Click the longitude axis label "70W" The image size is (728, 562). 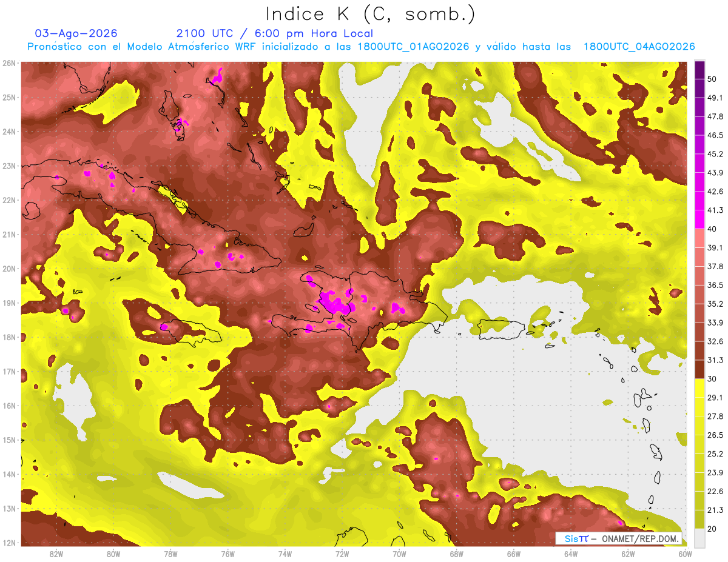399,554
